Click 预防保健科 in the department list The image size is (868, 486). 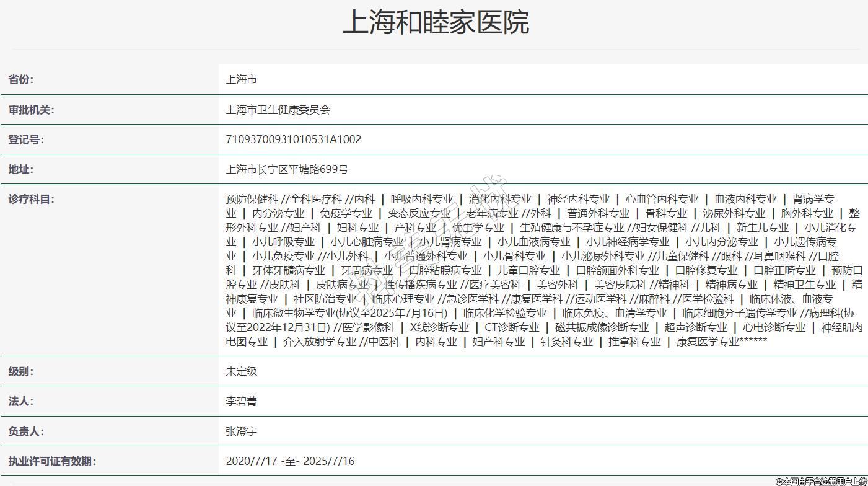pyautogui.click(x=252, y=199)
